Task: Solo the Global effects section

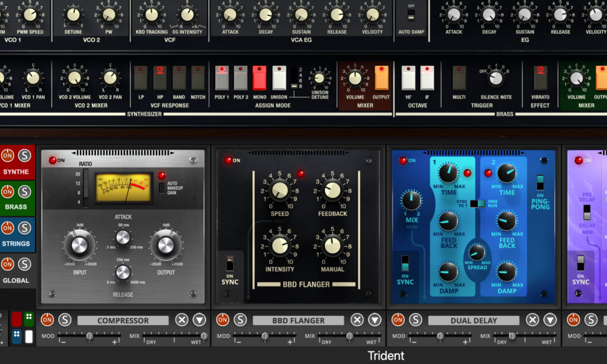Action: pyautogui.click(x=24, y=264)
